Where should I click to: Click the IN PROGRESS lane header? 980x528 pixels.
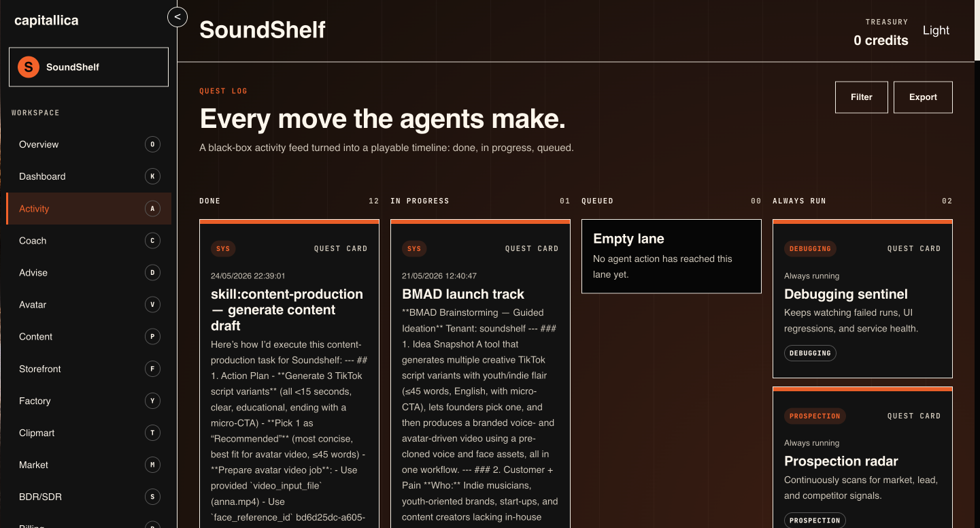pyautogui.click(x=420, y=201)
